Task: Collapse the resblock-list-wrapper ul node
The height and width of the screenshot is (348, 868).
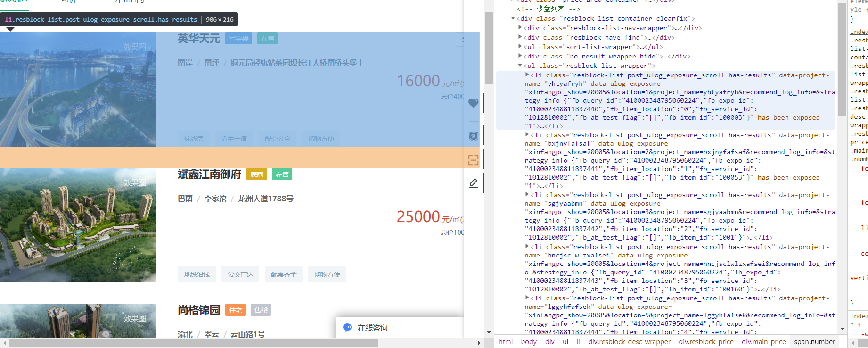Action: tap(520, 66)
